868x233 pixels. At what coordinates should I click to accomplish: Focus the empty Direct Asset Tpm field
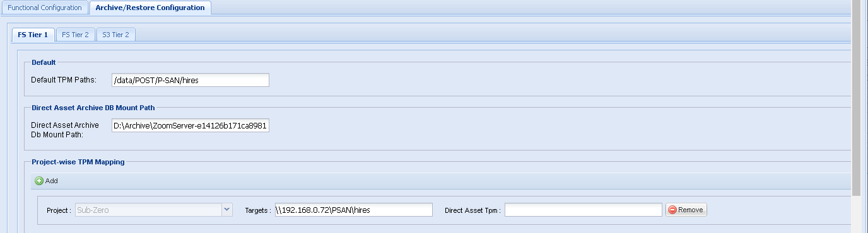584,210
